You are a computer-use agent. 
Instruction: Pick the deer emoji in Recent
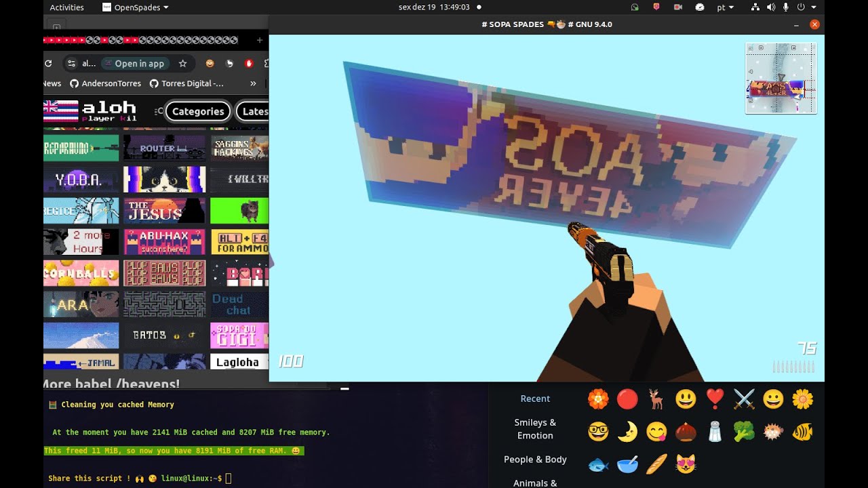click(656, 399)
